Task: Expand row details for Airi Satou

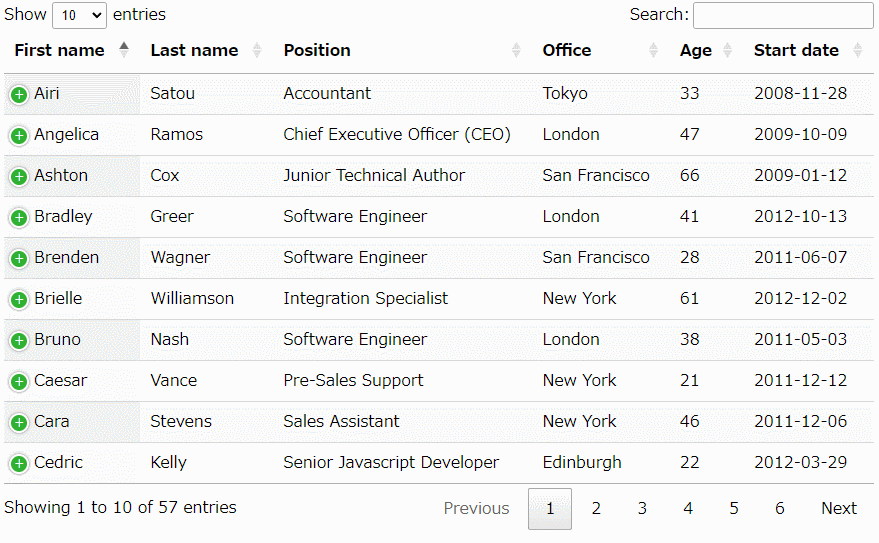Action: click(x=19, y=95)
